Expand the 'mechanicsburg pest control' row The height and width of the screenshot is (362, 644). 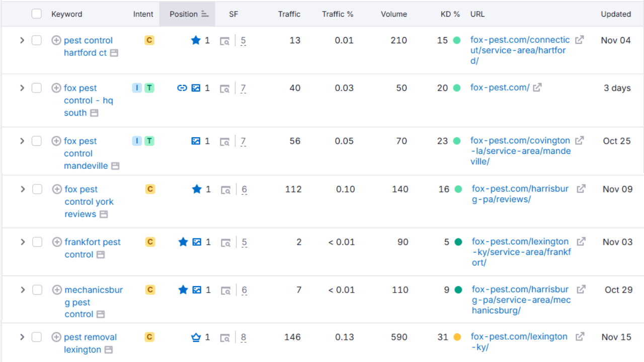pos(23,290)
